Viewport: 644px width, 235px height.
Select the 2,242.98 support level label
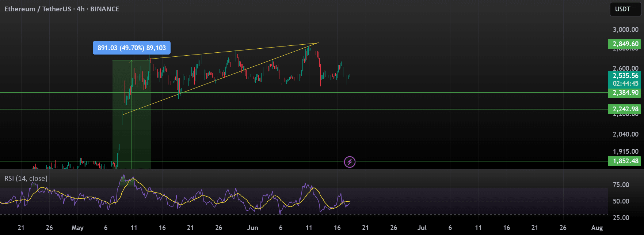point(625,109)
